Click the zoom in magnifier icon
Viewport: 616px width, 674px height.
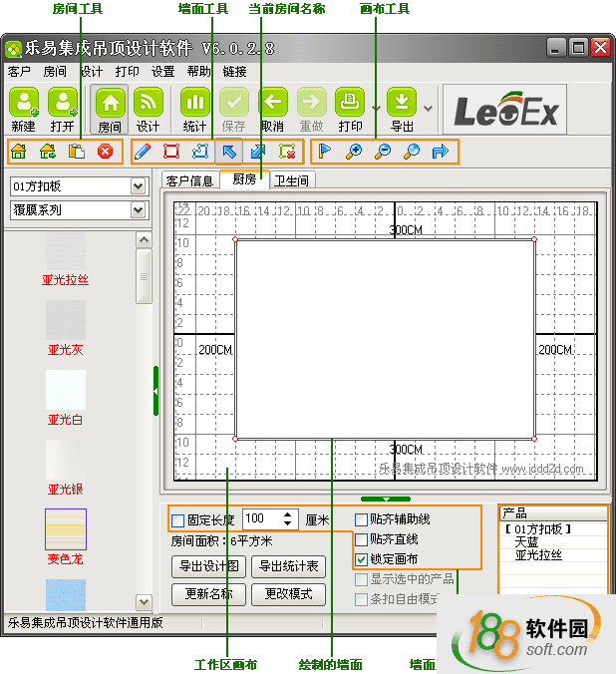click(353, 152)
